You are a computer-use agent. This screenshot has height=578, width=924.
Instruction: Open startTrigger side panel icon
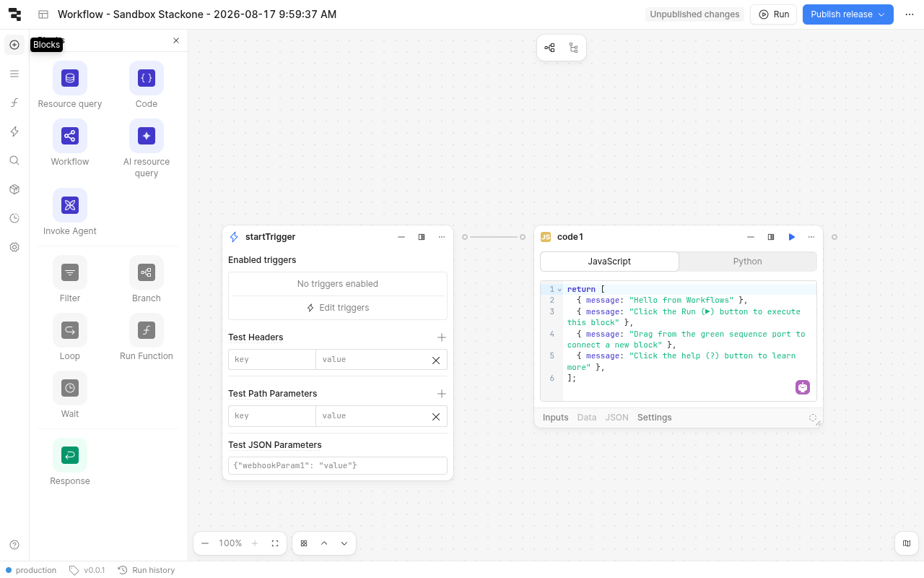click(422, 237)
